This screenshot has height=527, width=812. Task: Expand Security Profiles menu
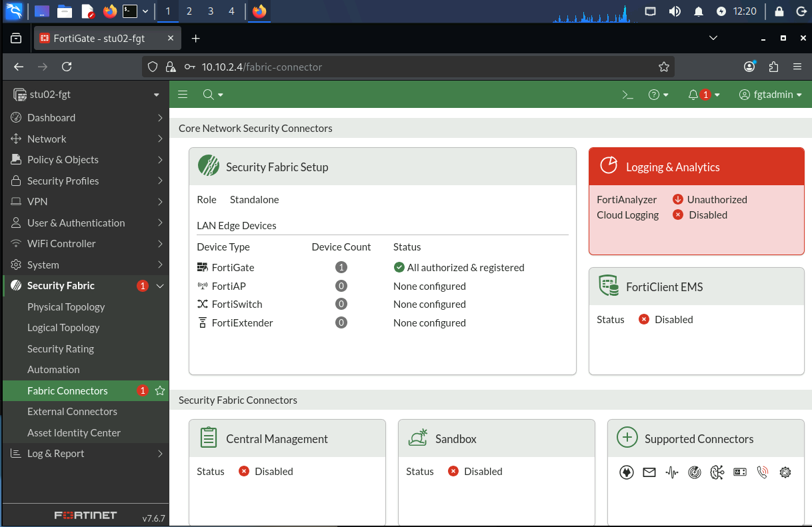tap(85, 181)
